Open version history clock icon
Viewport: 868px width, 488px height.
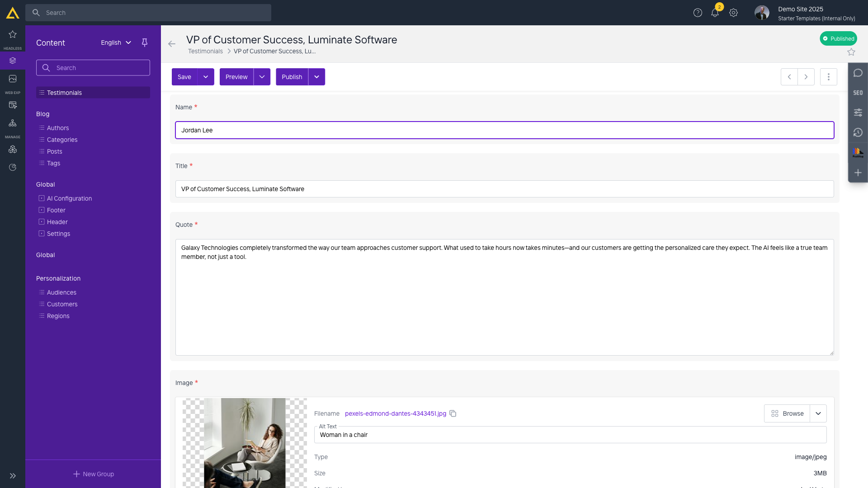click(x=858, y=132)
